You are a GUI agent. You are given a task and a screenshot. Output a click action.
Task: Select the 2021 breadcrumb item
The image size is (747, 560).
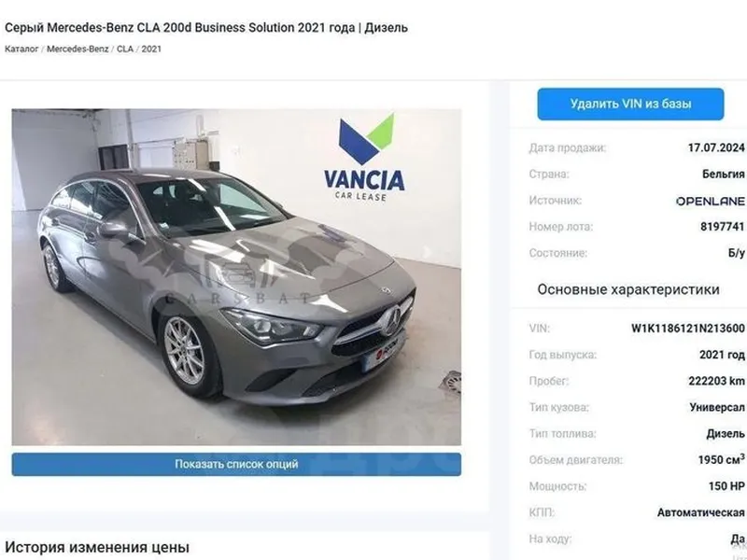[151, 49]
